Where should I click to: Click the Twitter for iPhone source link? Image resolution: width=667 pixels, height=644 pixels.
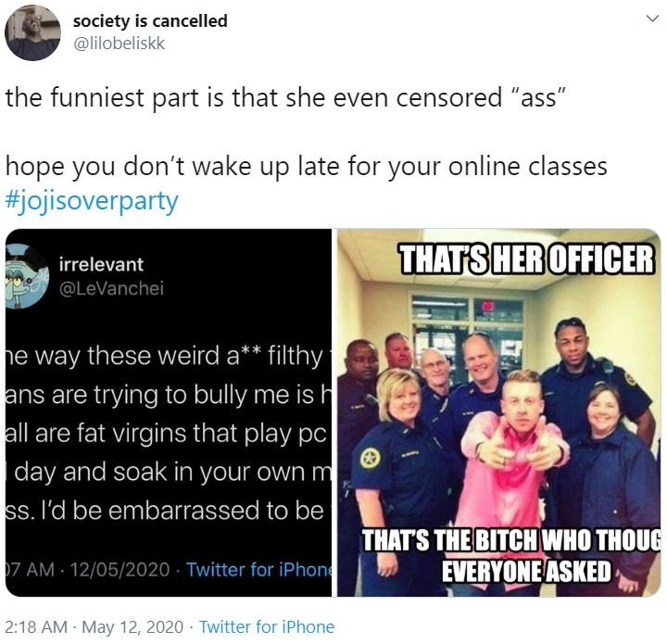[x=267, y=626]
